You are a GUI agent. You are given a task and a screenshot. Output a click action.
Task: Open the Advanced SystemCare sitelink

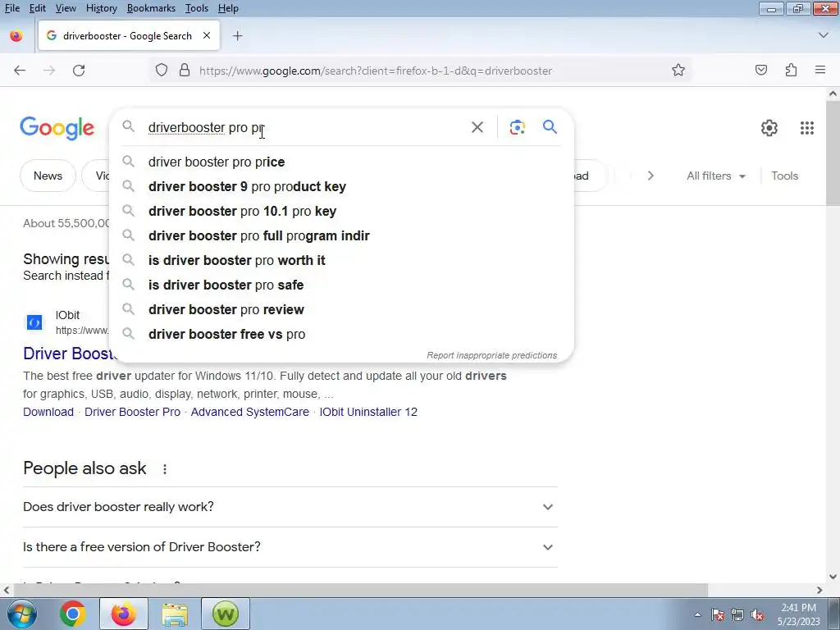tap(249, 412)
